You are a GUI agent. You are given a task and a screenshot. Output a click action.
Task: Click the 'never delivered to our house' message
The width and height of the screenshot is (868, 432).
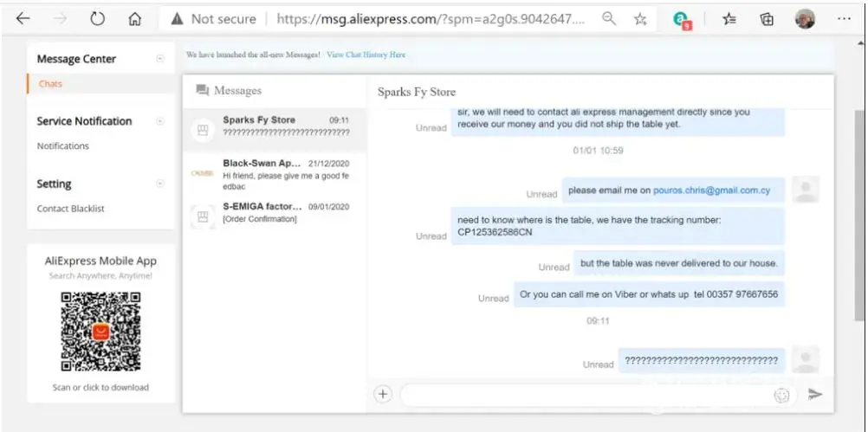[x=678, y=263]
